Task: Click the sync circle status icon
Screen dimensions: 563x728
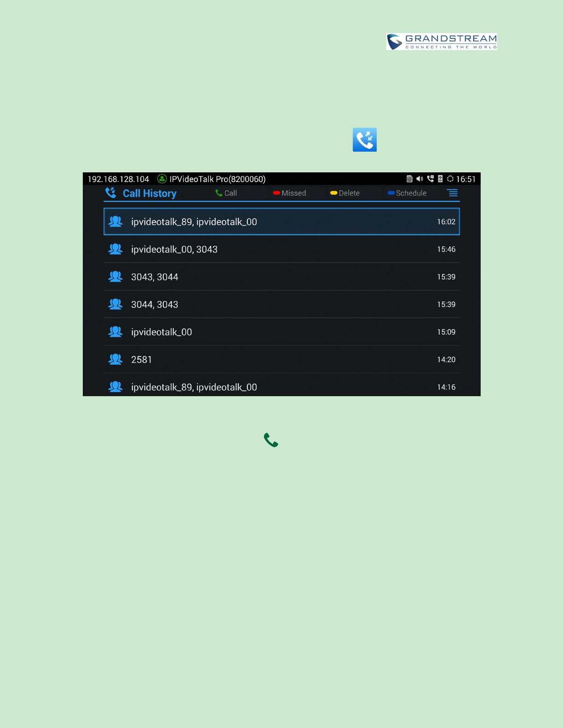Action: (450, 179)
